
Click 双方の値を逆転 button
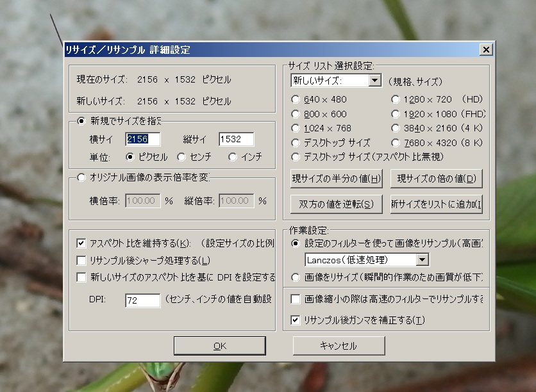coord(337,204)
